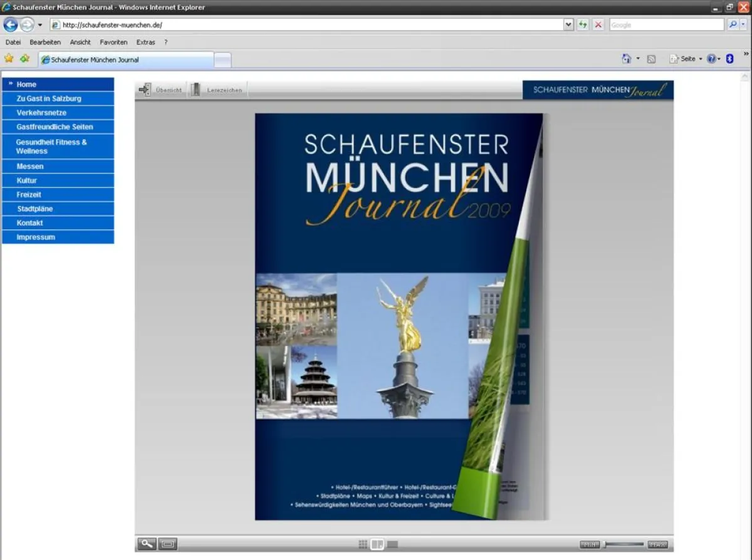Open the address bar dropdown arrow
This screenshot has height=560, width=752.
coord(568,24)
